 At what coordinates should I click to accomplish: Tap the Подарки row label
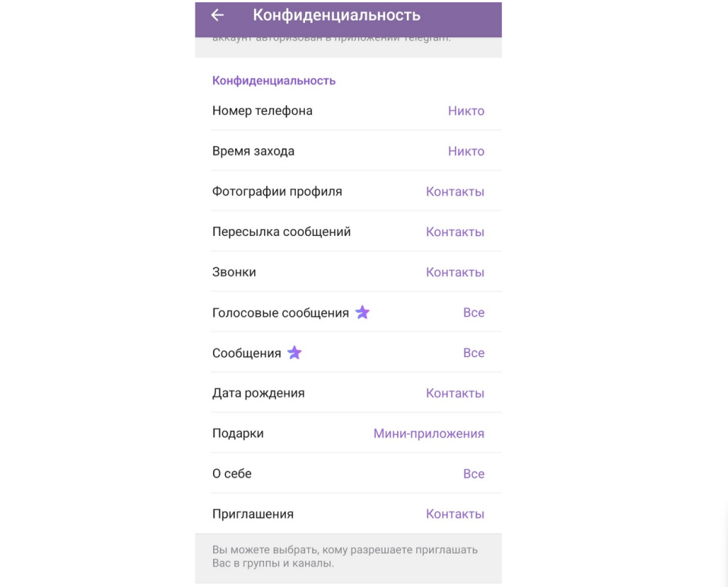[x=237, y=434]
